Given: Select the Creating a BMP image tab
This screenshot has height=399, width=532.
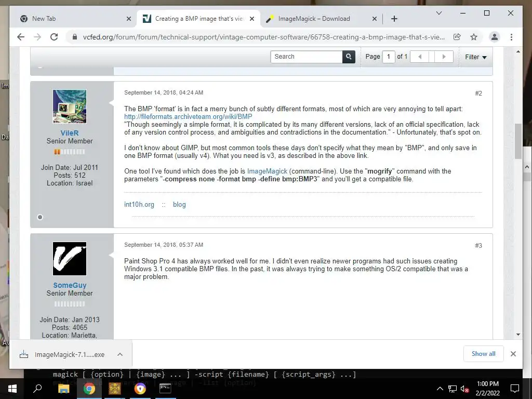Looking at the screenshot, I should point(198,19).
